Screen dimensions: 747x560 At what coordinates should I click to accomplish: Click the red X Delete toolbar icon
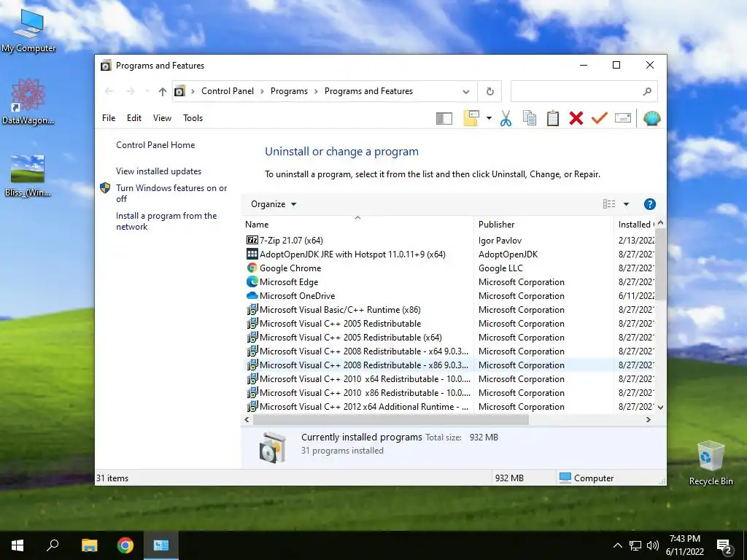(576, 118)
